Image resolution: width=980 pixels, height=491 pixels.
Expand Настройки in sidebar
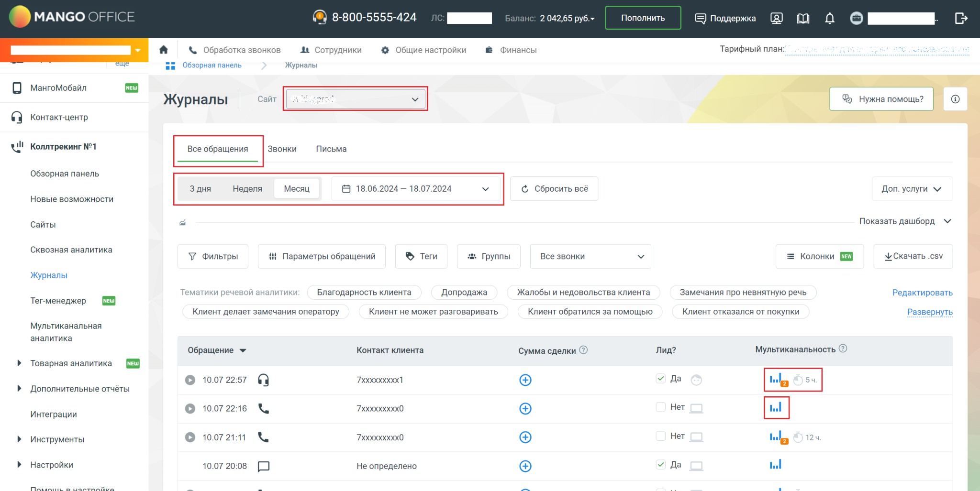tap(19, 465)
